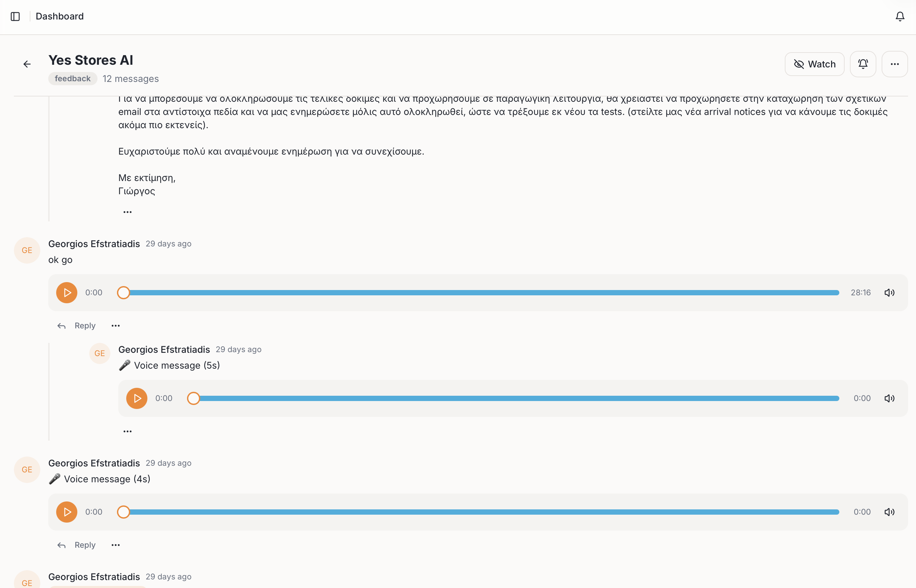Viewport: 916px width, 588px height.
Task: Play the 5s voice message
Action: pyautogui.click(x=136, y=398)
